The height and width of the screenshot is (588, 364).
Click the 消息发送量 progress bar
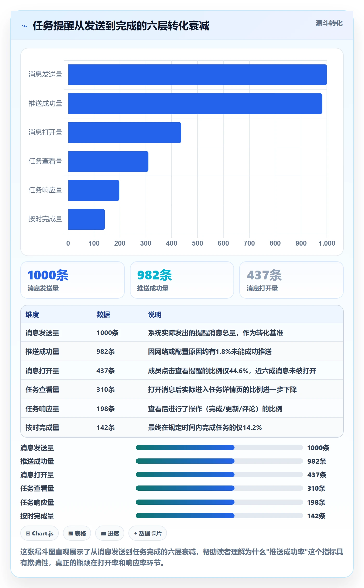click(219, 448)
